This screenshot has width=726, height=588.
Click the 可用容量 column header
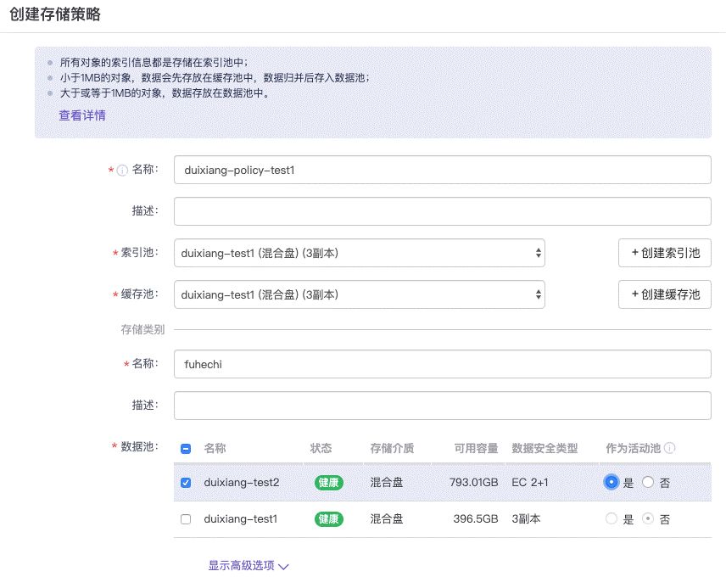tap(476, 448)
